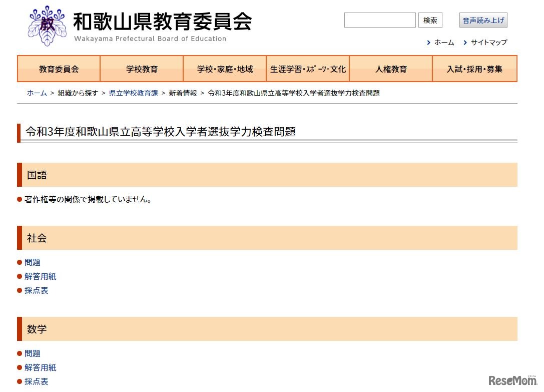Click the 和歌山県教育委員会 site title
Image resolution: width=544 pixels, height=392 pixels.
click(x=162, y=22)
